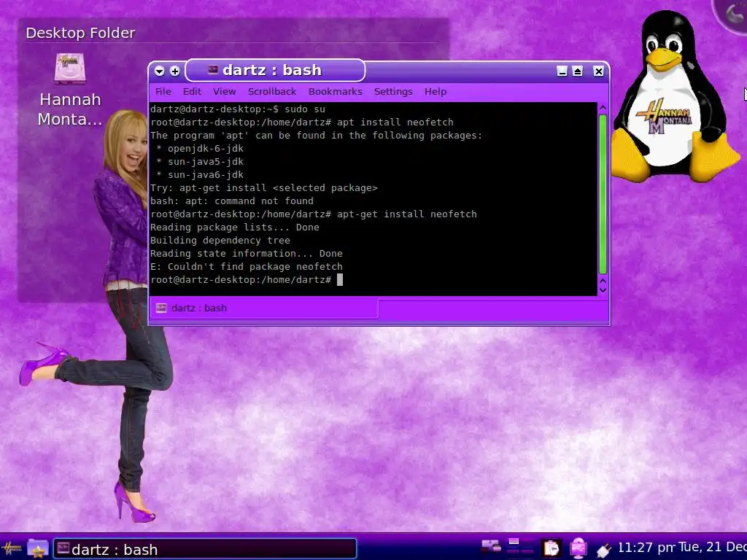Click the terminal icon in the Konsole tab

[x=161, y=308]
